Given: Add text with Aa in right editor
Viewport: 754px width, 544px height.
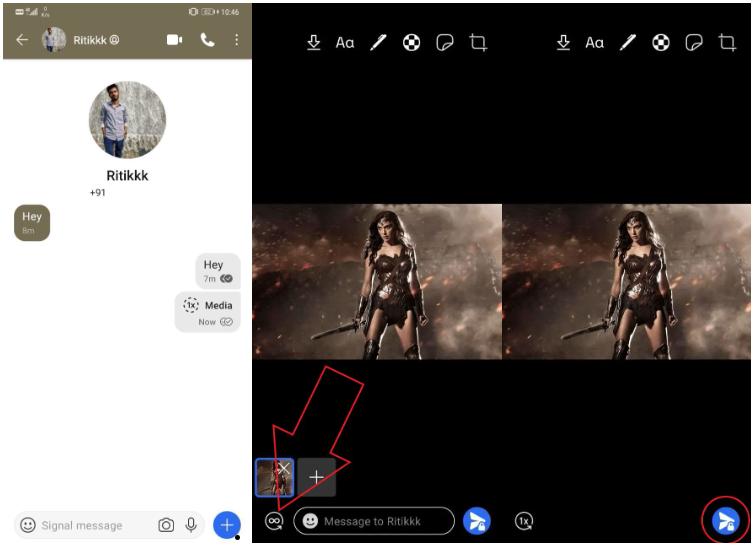Looking at the screenshot, I should 594,43.
